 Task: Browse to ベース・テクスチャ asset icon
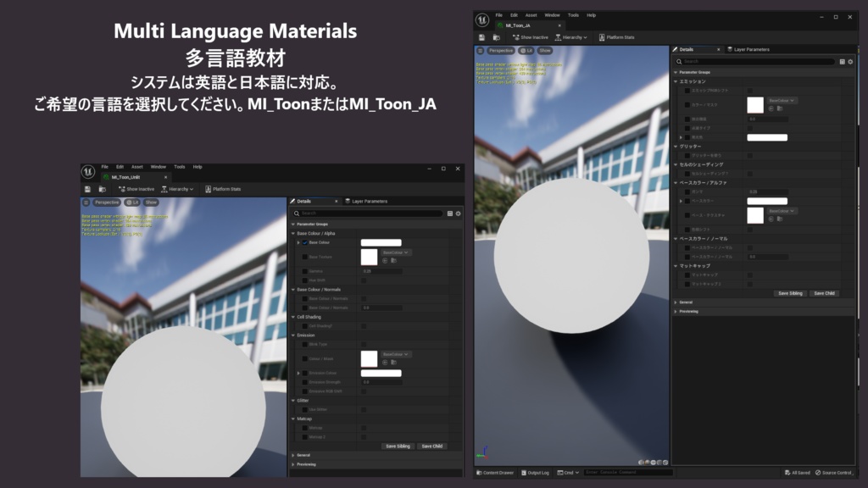[x=780, y=219]
